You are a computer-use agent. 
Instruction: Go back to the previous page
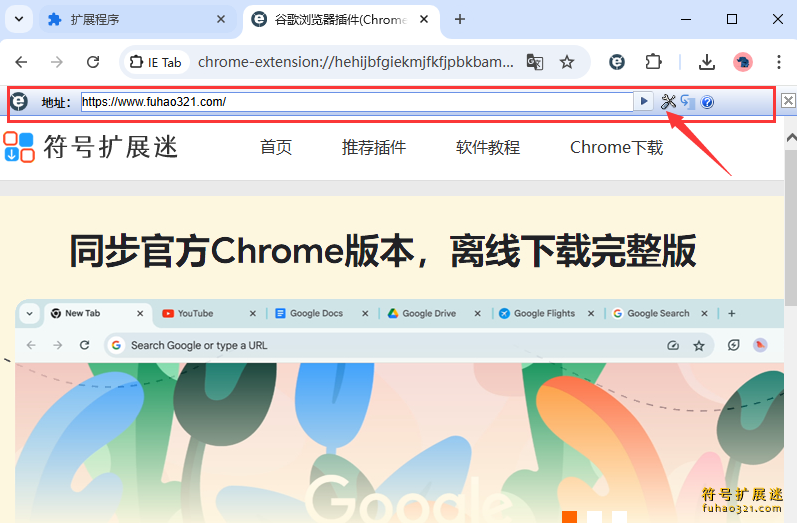point(21,62)
